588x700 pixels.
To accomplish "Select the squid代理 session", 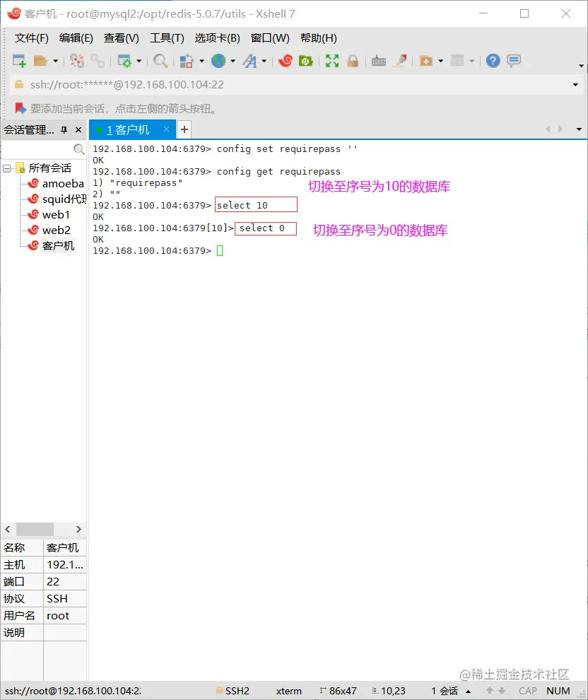I will pos(57,199).
